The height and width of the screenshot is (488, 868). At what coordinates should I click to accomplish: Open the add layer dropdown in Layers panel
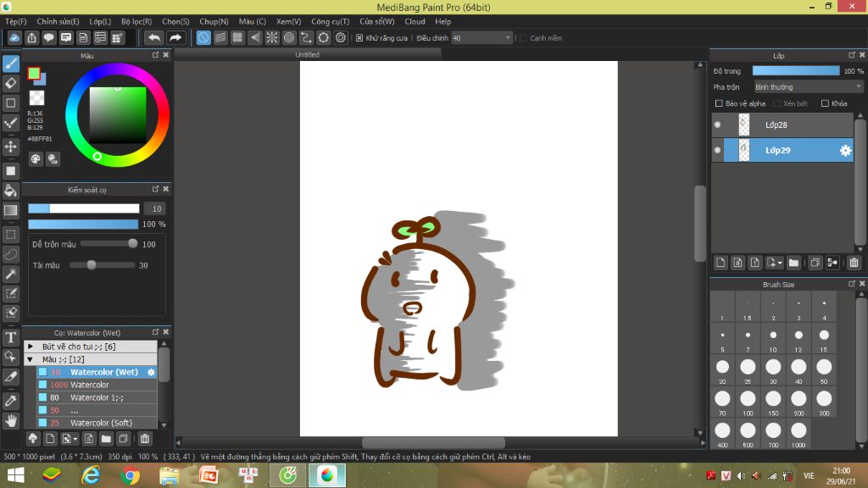775,263
